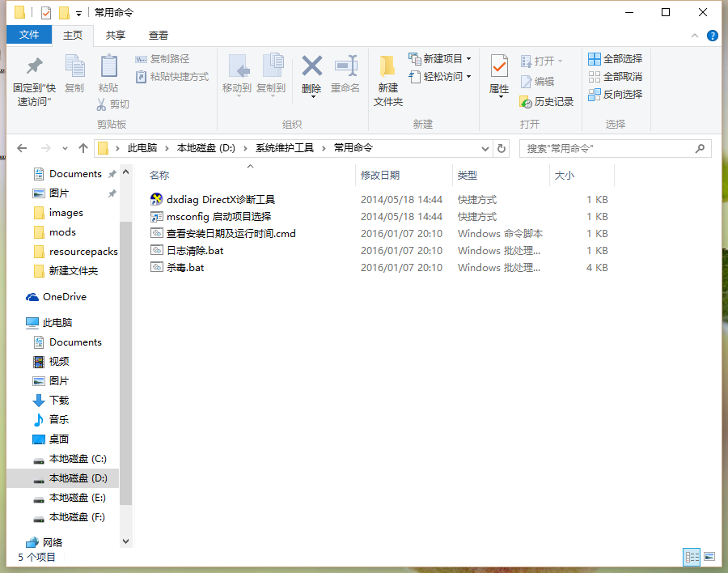
Task: Switch to details view layout icon
Action: tap(692, 557)
